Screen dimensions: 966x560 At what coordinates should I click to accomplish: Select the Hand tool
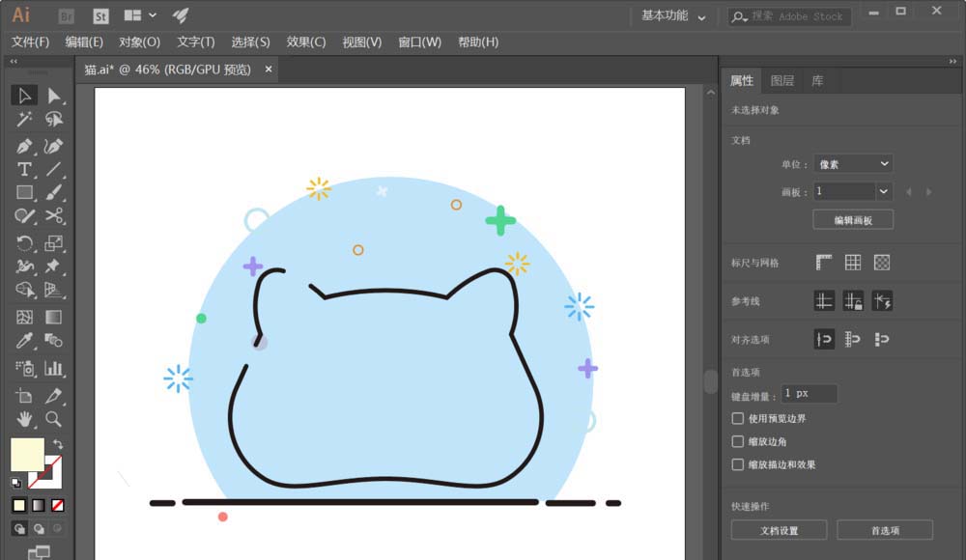point(24,420)
